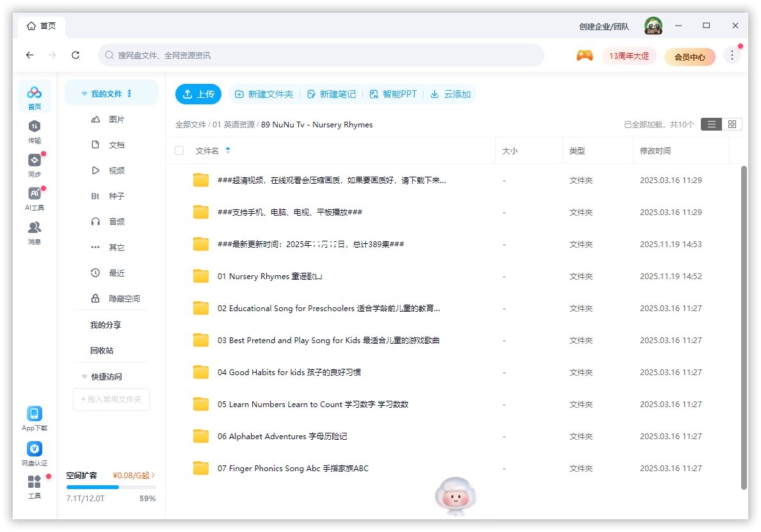The width and height of the screenshot is (761, 532).
Task: Collapse the 我的文件 section
Action: (84, 92)
